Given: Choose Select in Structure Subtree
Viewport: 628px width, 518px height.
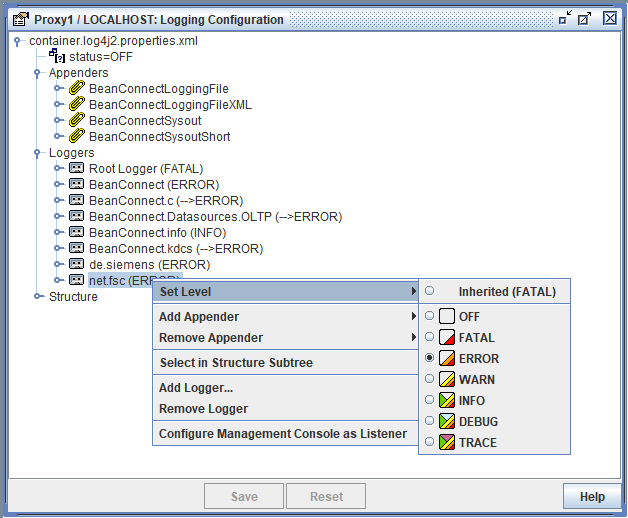Looking at the screenshot, I should point(236,363).
